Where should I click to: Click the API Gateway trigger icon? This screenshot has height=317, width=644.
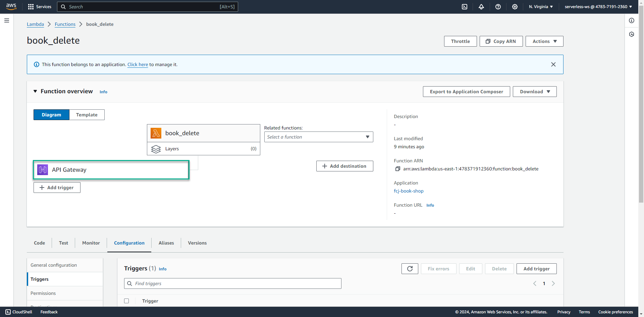(x=43, y=170)
